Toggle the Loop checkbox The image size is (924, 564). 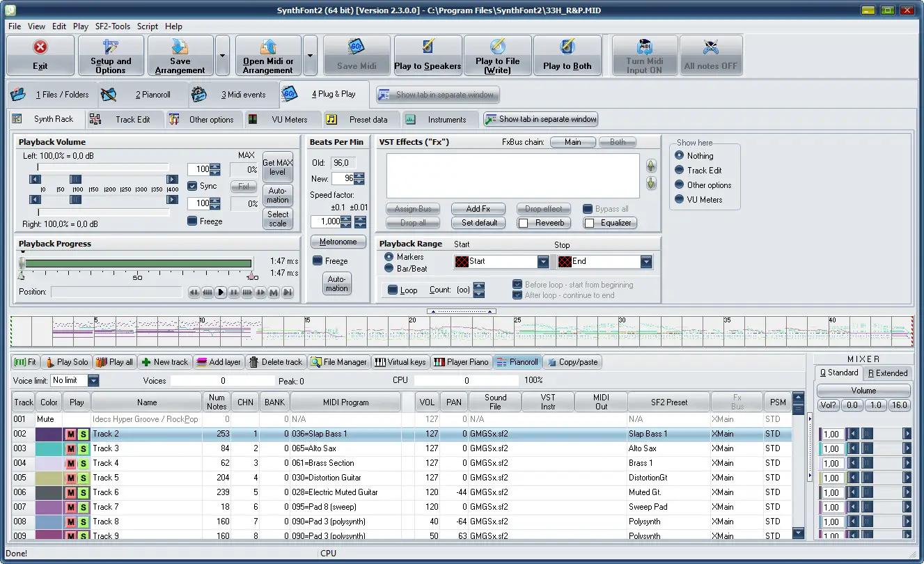(393, 290)
